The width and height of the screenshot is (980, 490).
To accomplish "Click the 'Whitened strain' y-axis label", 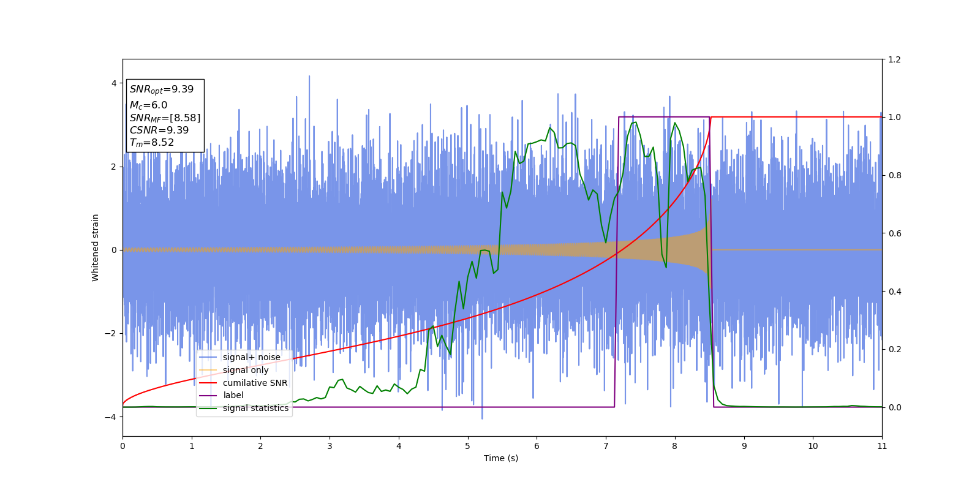I will point(95,247).
